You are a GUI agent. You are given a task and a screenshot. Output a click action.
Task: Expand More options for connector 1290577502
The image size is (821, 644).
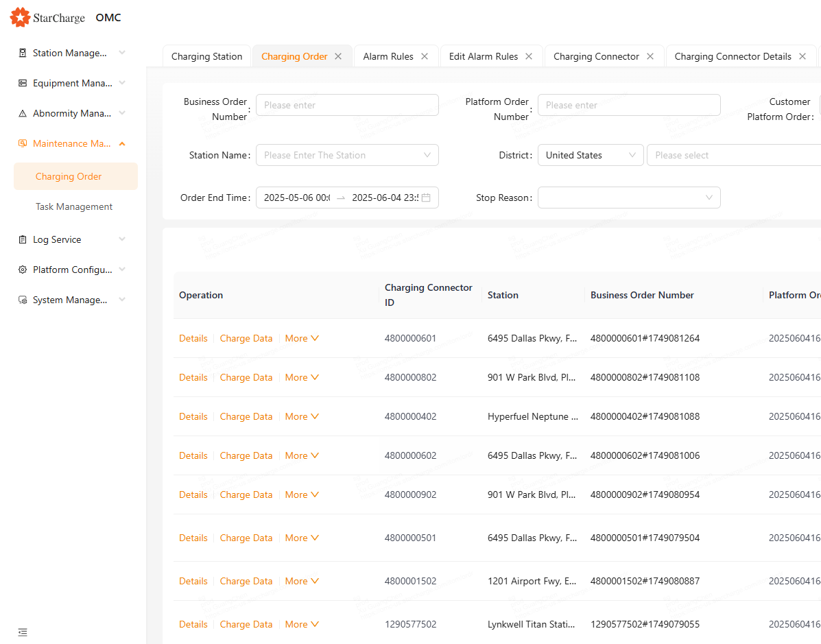click(x=302, y=624)
